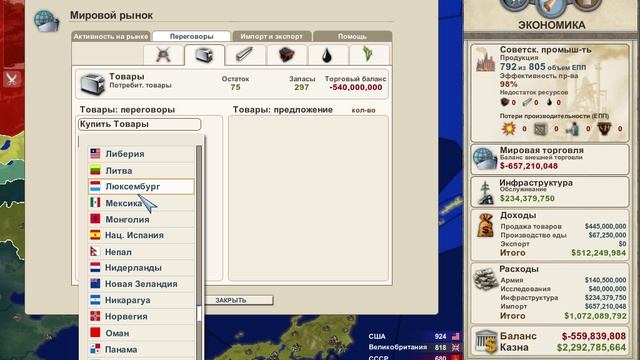Screen dimensions: 640x360
Task: Click the factory icon in Soviet industry panel
Action: click(x=485, y=60)
